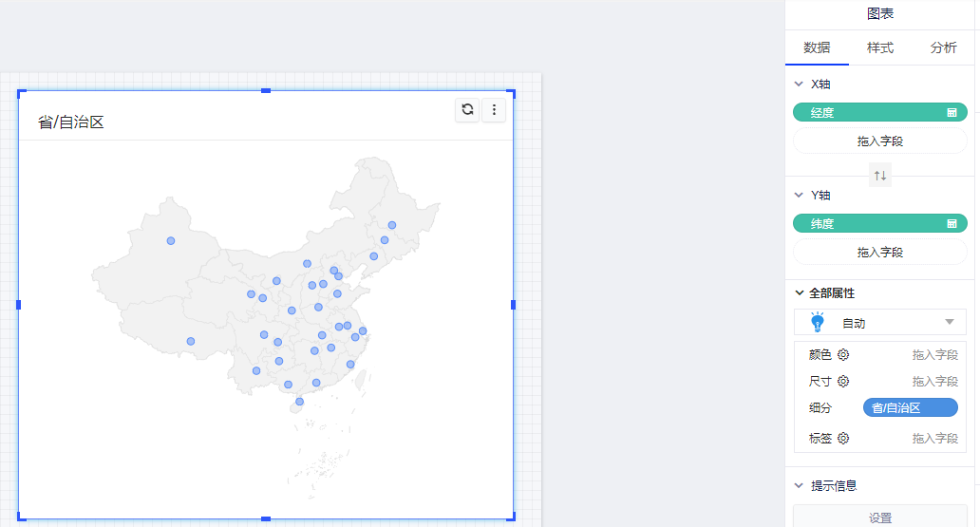Open the chart's three-dot more menu
The height and width of the screenshot is (527, 980).
494,110
